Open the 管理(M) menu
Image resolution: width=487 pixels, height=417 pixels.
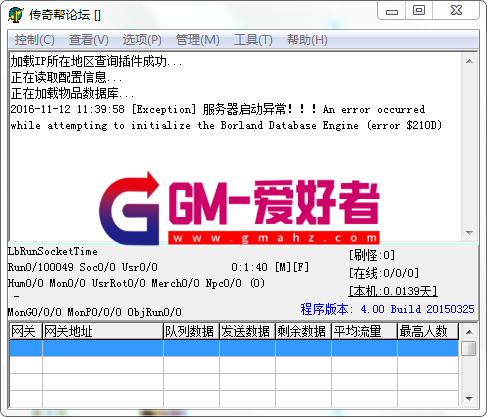pos(198,40)
